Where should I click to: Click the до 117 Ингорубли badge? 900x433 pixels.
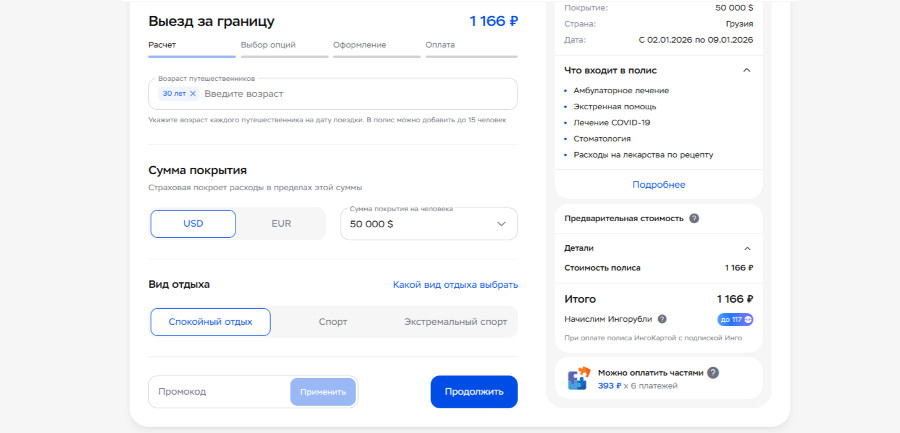pos(735,320)
